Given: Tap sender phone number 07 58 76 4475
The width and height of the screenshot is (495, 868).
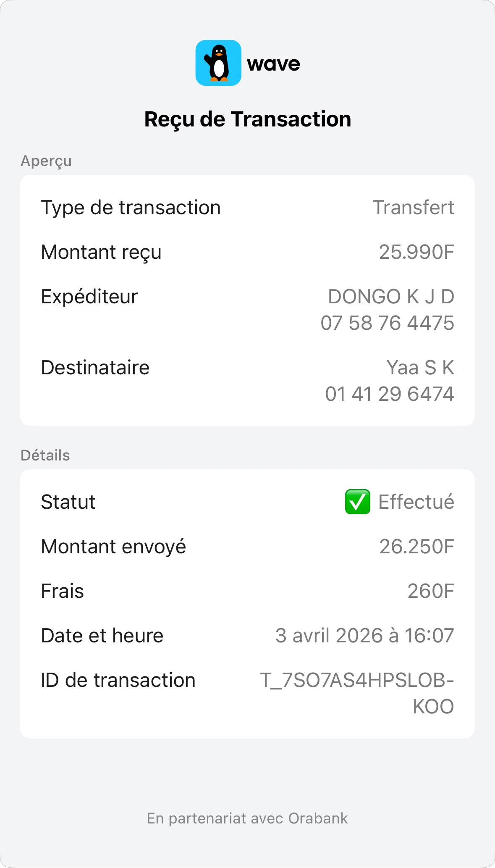Looking at the screenshot, I should click(x=387, y=323).
